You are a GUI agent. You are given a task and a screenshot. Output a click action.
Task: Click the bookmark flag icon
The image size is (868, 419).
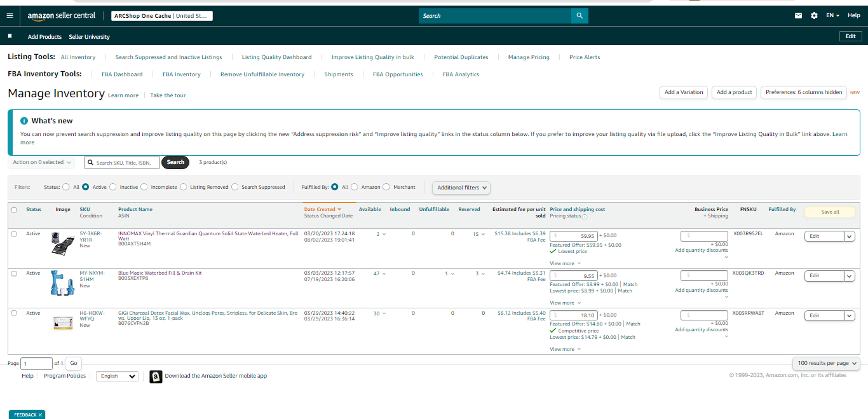[10, 36]
